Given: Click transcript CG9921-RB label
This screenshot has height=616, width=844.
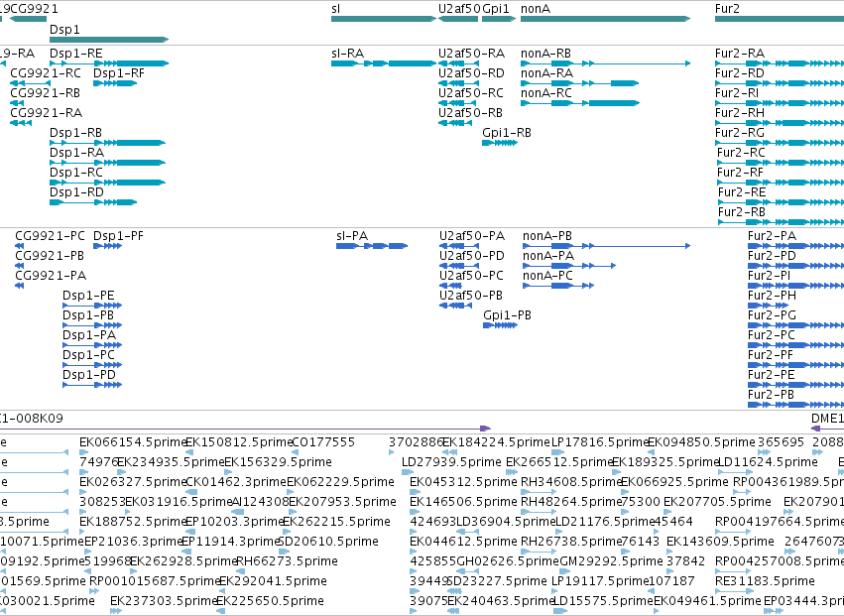Looking at the screenshot, I should pos(46,93).
